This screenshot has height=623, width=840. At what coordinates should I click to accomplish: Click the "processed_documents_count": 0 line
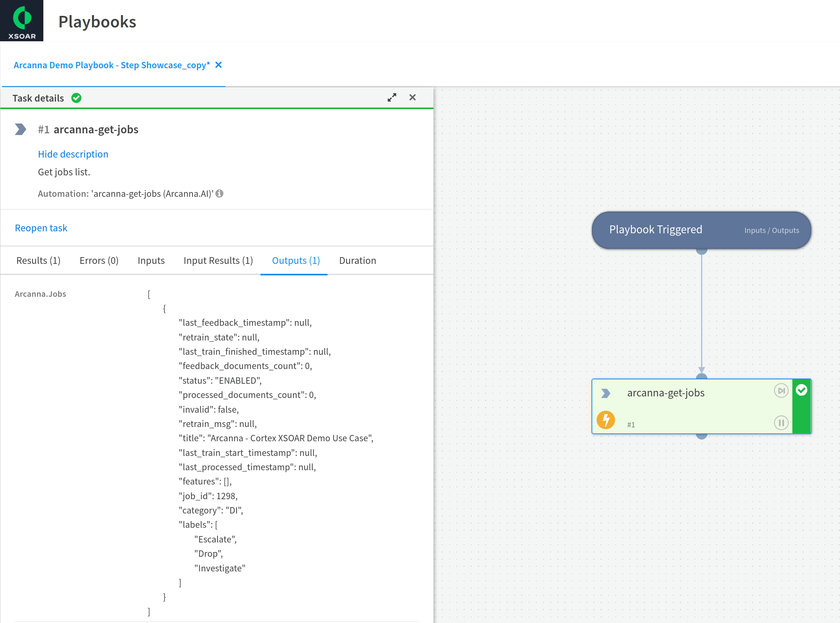[247, 395]
